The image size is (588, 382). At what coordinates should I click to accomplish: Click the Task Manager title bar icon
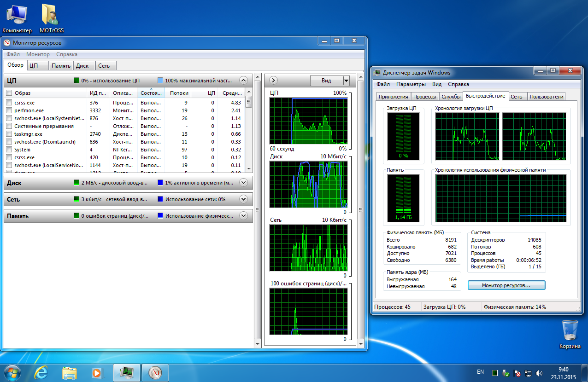click(x=377, y=72)
